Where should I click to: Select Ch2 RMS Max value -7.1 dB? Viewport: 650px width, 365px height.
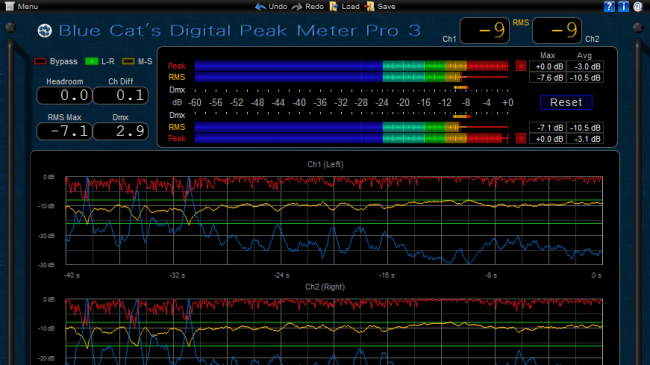coord(548,128)
